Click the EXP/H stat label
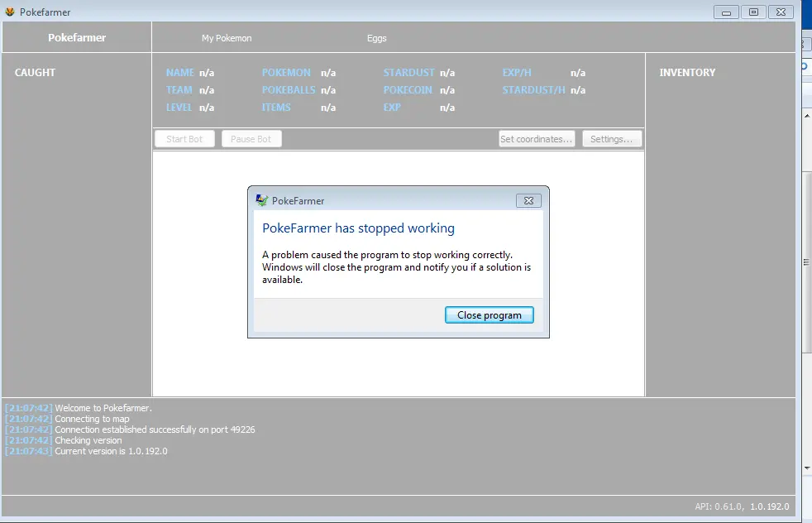Viewport: 812px width, 523px height. [x=517, y=73]
